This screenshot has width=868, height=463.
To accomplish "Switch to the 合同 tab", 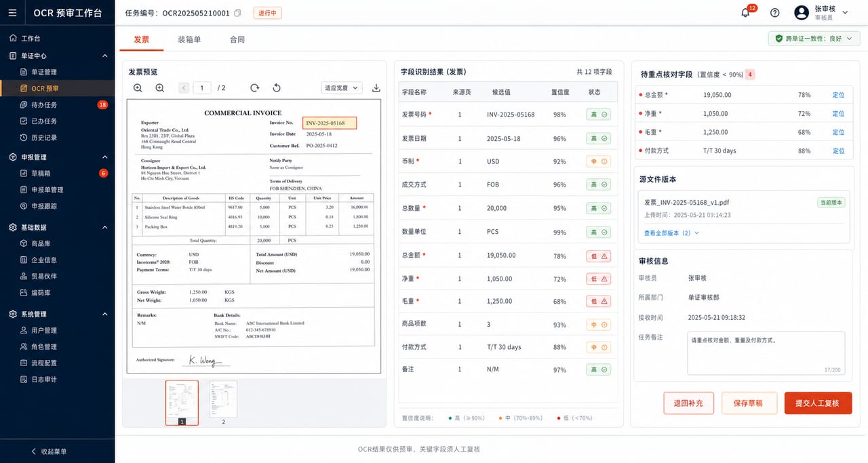I will (237, 39).
